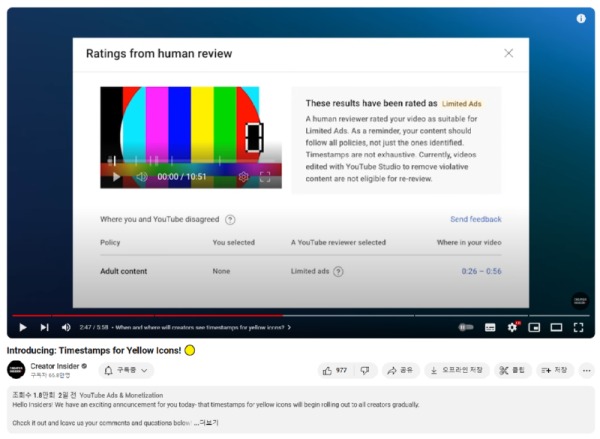
Task: Dislike the video with thumbs down
Action: pos(365,370)
